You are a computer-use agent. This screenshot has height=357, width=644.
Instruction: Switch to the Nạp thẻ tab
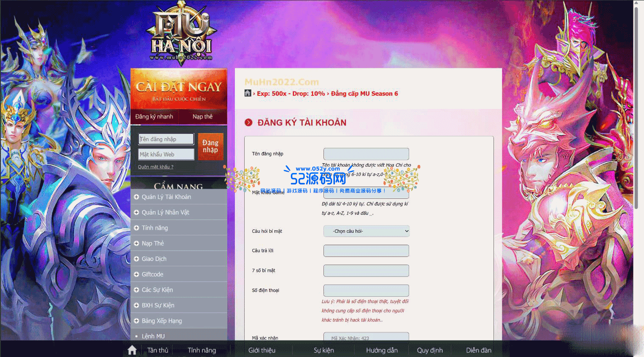202,117
